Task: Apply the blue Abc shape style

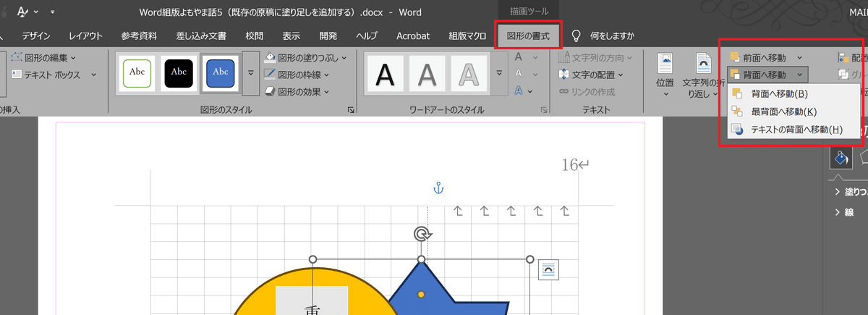Action: click(220, 72)
